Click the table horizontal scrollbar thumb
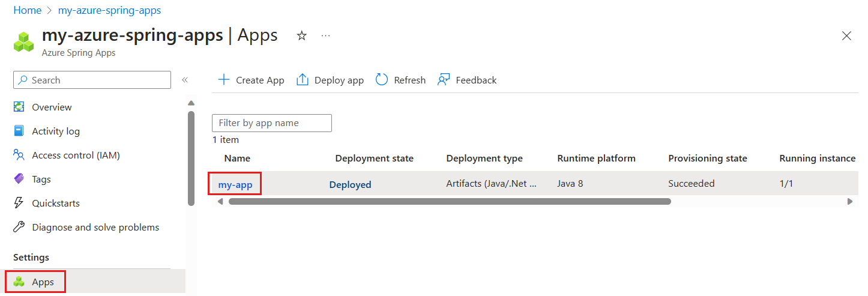Viewport: 868px width, 296px height. (x=450, y=202)
